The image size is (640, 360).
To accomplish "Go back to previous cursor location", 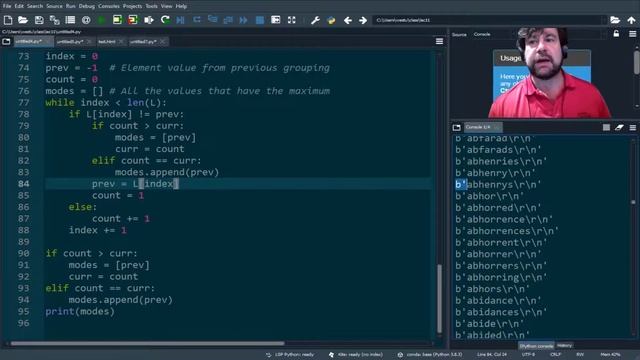I will [348, 20].
